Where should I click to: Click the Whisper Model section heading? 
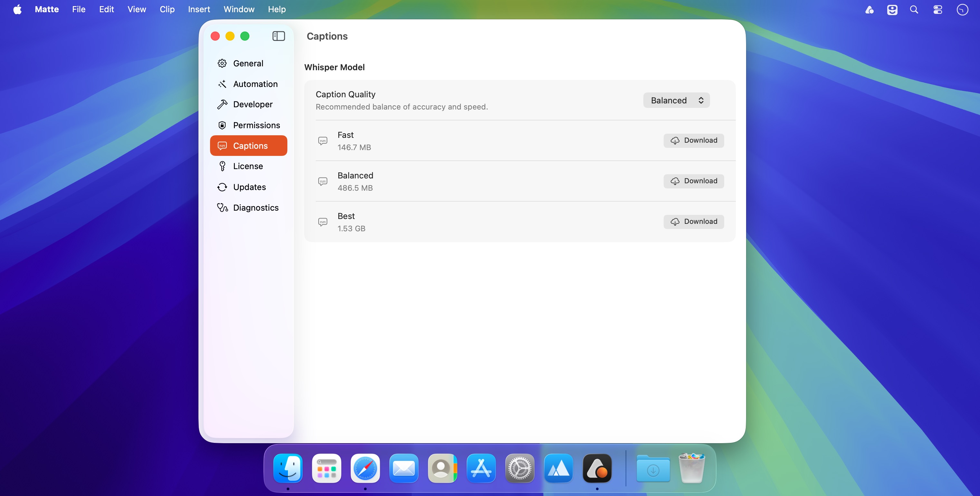[334, 67]
